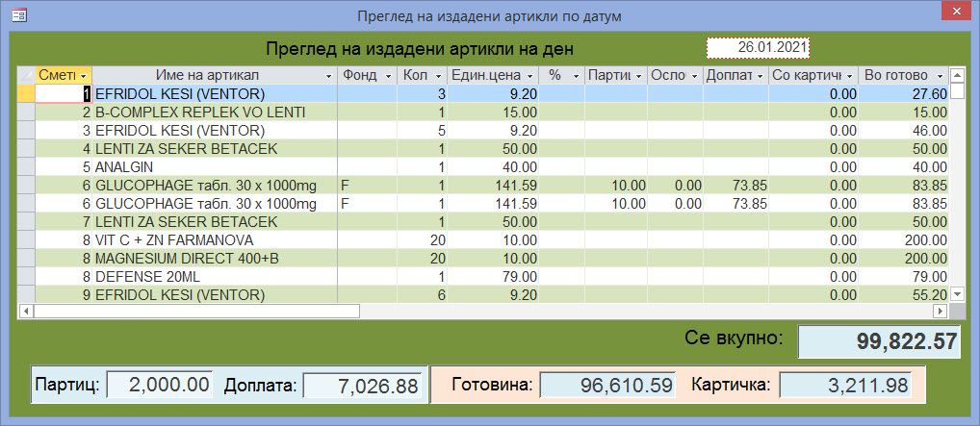Click the VIT C + ZN FARMANOVA cell
980x426 pixels.
tap(215, 240)
